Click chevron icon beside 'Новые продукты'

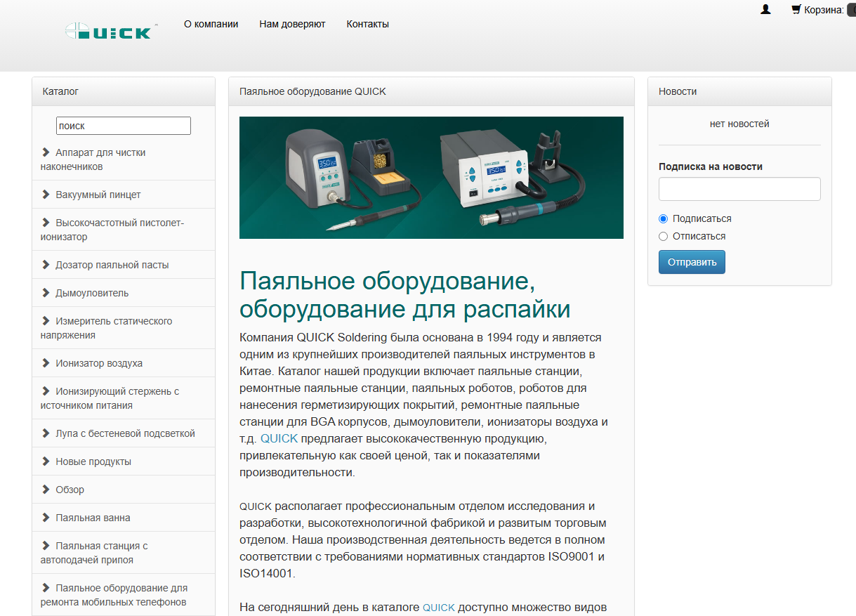point(46,461)
